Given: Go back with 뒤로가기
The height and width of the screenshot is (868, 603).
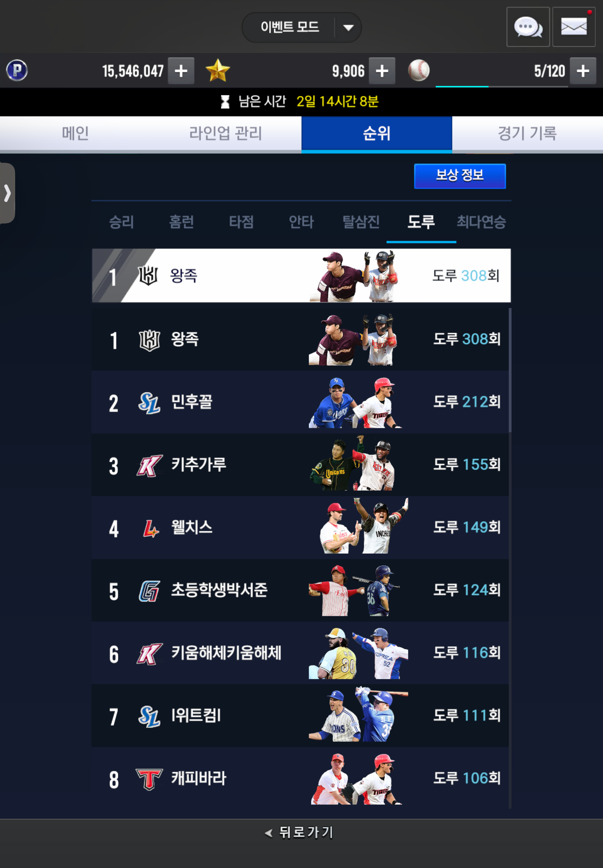Looking at the screenshot, I should point(299,832).
